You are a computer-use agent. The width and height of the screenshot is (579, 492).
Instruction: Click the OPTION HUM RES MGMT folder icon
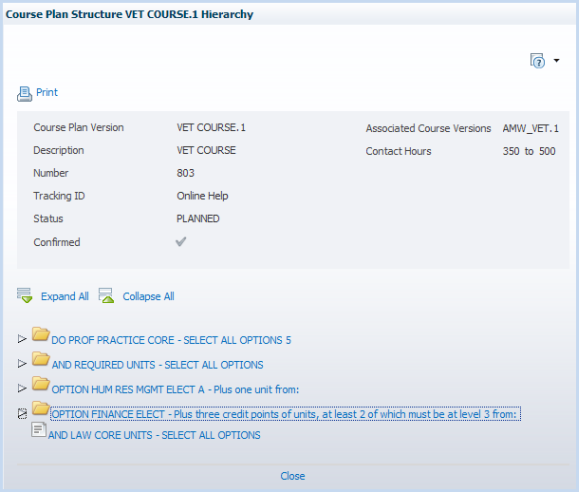click(40, 383)
